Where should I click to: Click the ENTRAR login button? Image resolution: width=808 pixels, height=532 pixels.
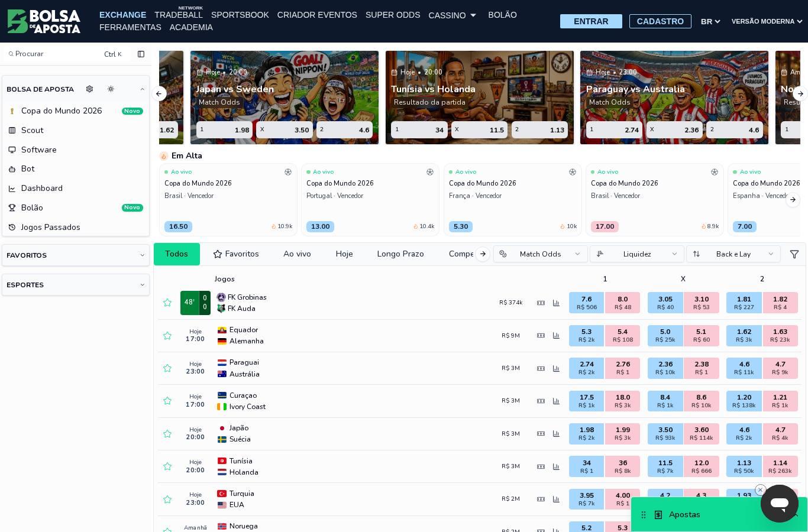click(591, 21)
